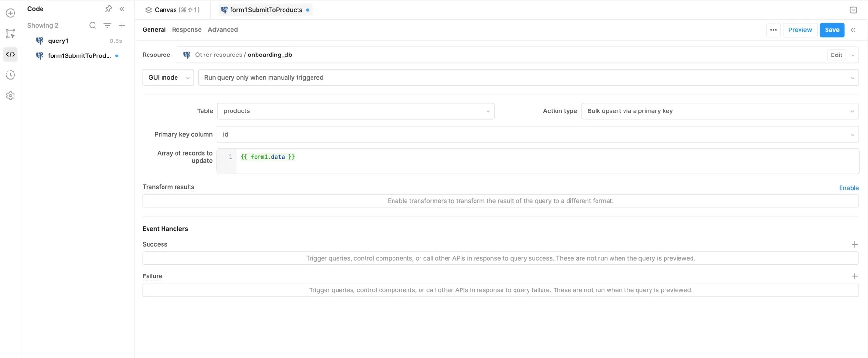The image size is (868, 358).
Task: Click the Event Handlers heading
Action: (x=165, y=229)
